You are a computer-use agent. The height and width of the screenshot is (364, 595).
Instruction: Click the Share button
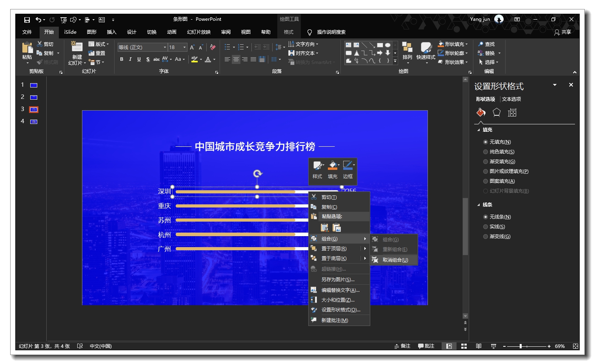tap(563, 32)
